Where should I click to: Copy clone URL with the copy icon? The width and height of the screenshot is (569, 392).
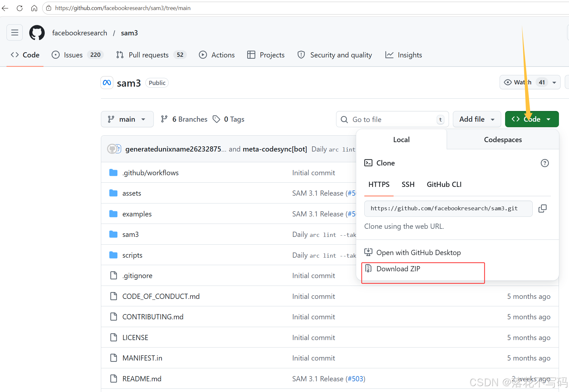(x=542, y=208)
